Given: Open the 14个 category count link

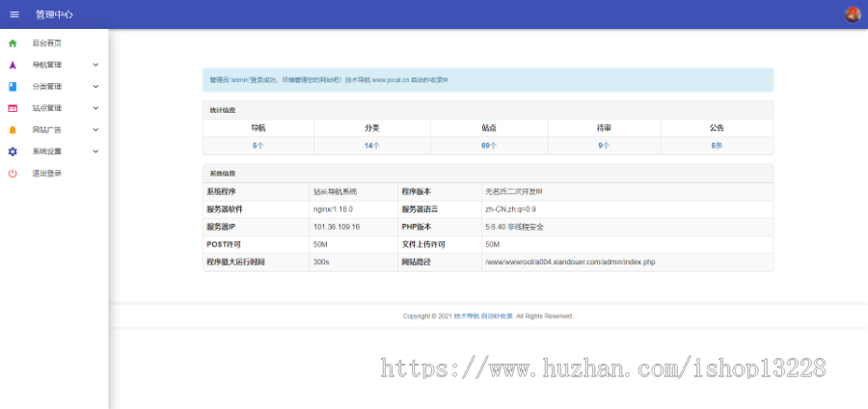Looking at the screenshot, I should pyautogui.click(x=372, y=146).
